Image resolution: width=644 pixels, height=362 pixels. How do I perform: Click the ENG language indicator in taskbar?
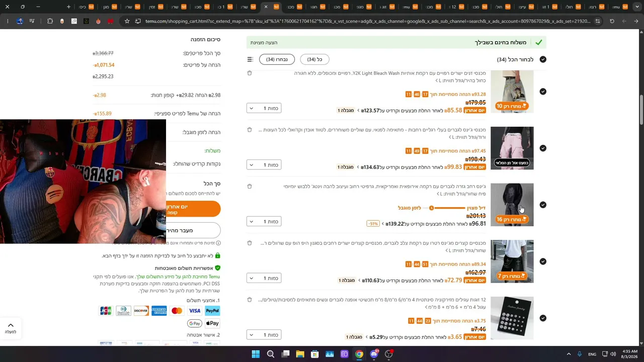click(x=592, y=354)
